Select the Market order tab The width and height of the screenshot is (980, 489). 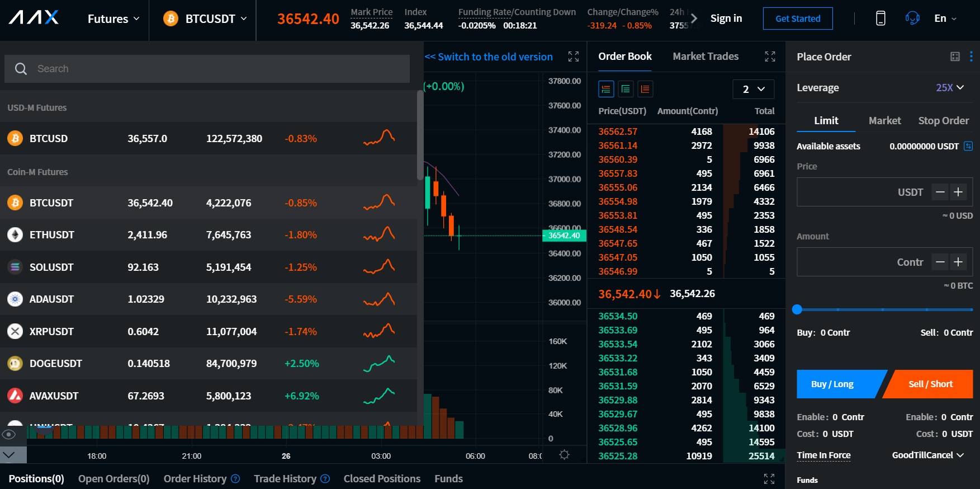(884, 120)
